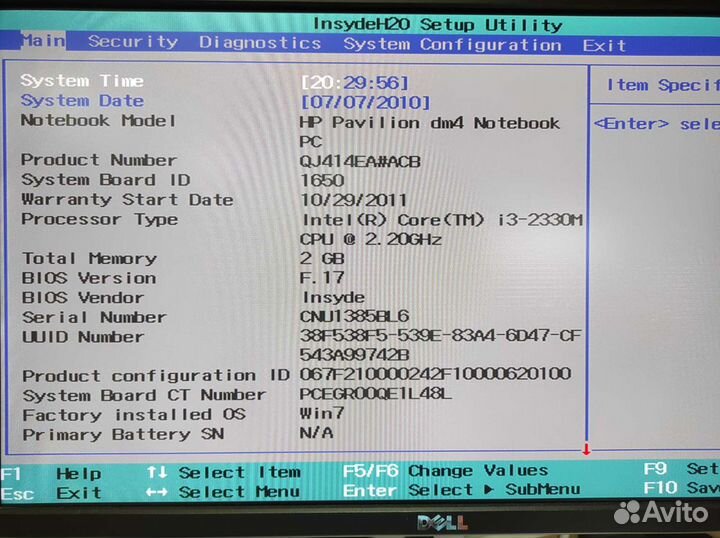This screenshot has height=538, width=720.
Task: Click the UUID Number label
Action: point(83,337)
